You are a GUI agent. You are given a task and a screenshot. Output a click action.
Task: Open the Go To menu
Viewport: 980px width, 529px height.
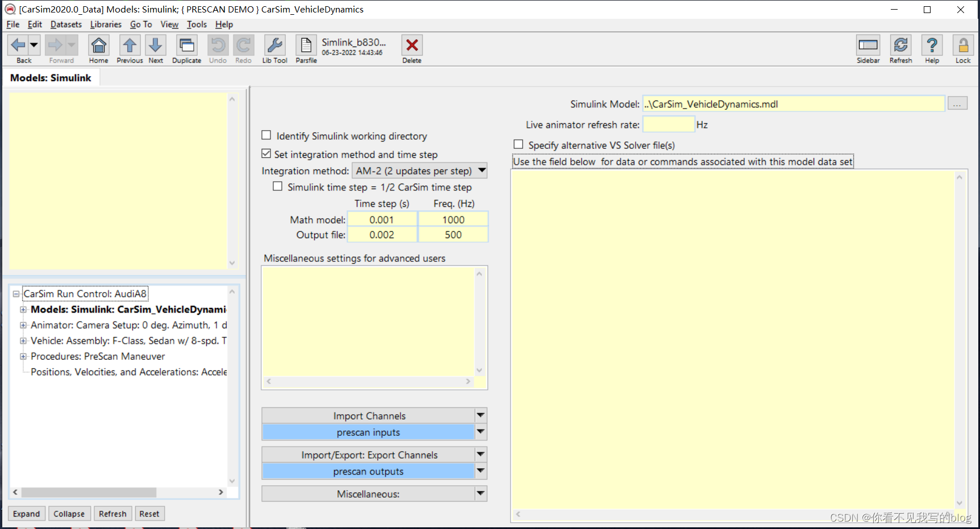point(141,24)
